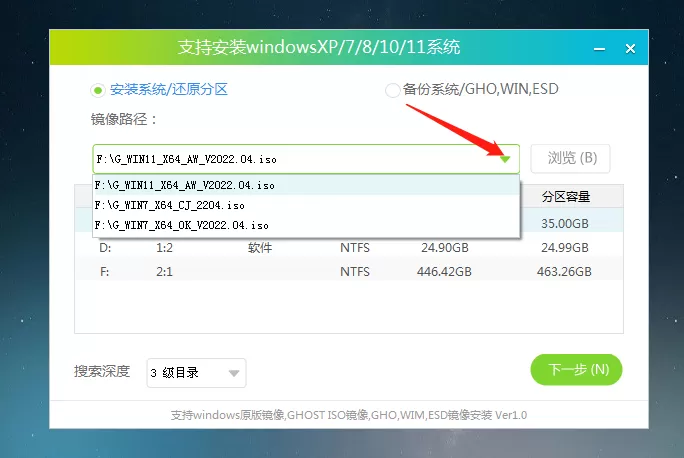This screenshot has width=684, height=458.
Task: Click the 24.90GB free space cell
Action: coord(445,248)
